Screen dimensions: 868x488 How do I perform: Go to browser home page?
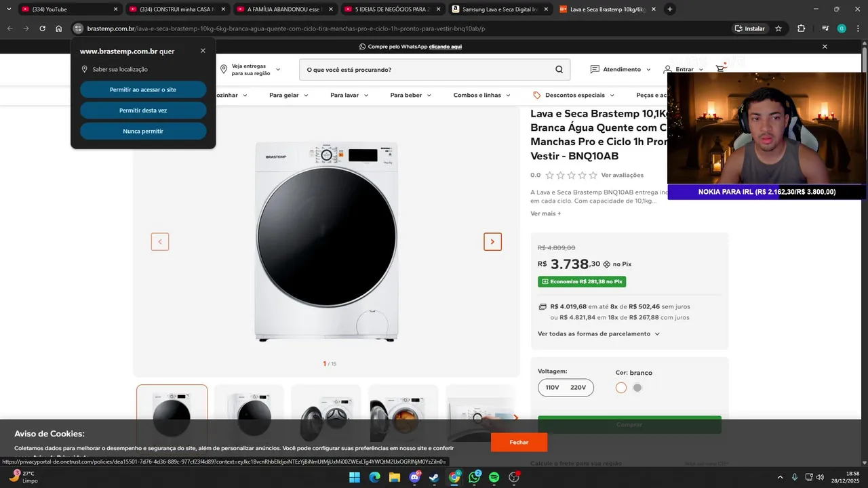click(59, 28)
